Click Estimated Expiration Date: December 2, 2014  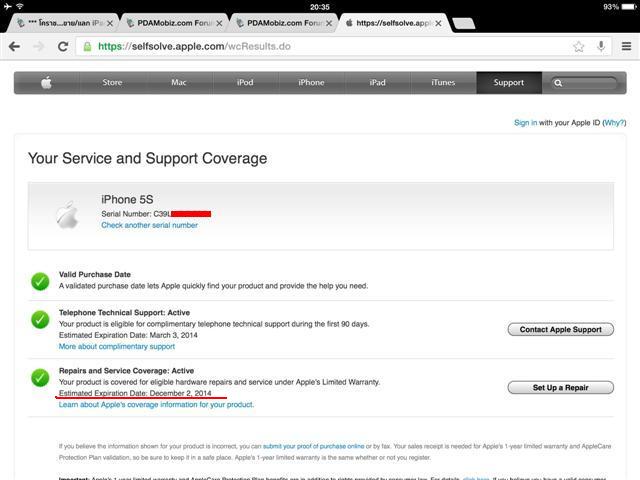[x=135, y=393]
